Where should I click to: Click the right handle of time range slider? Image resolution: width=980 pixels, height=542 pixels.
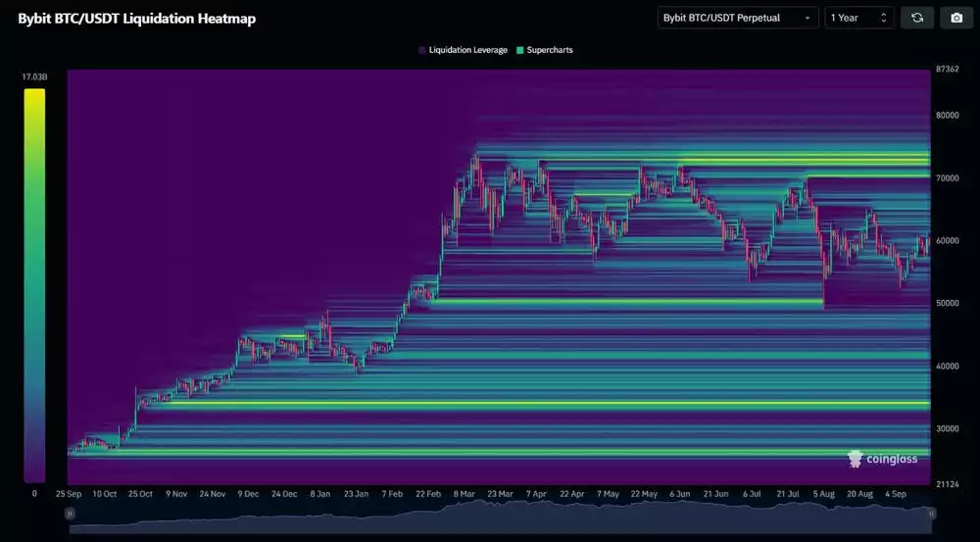931,514
